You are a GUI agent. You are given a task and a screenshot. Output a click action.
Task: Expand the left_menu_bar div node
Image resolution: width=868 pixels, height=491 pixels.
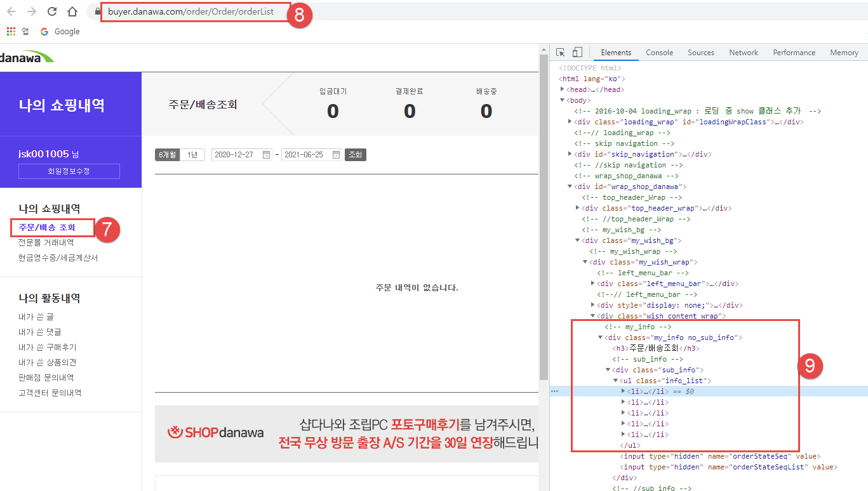point(593,284)
